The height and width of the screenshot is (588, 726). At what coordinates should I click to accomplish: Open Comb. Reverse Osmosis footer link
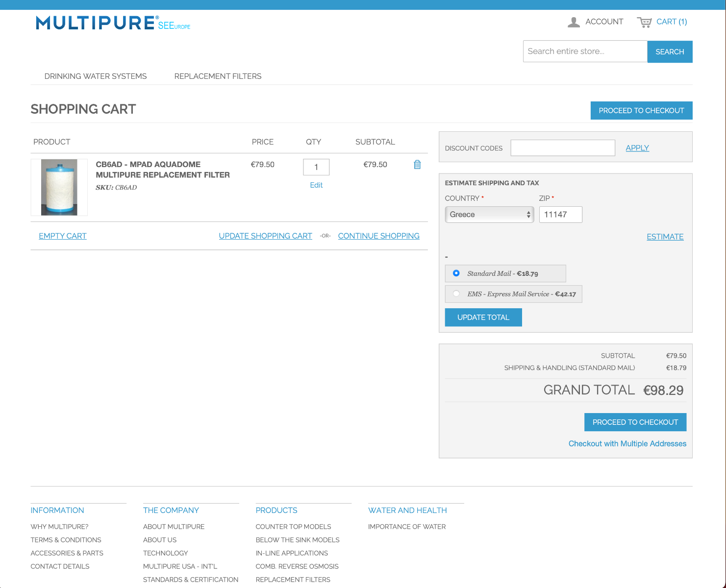(x=297, y=566)
